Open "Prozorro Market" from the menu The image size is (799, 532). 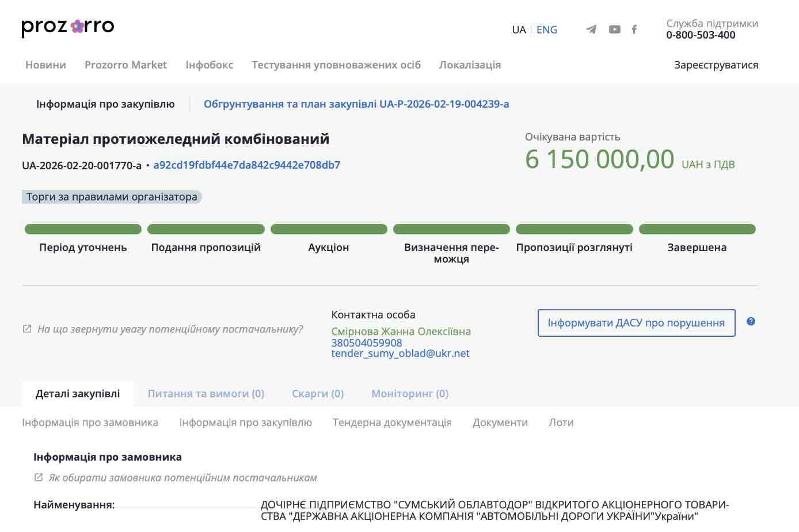(126, 64)
